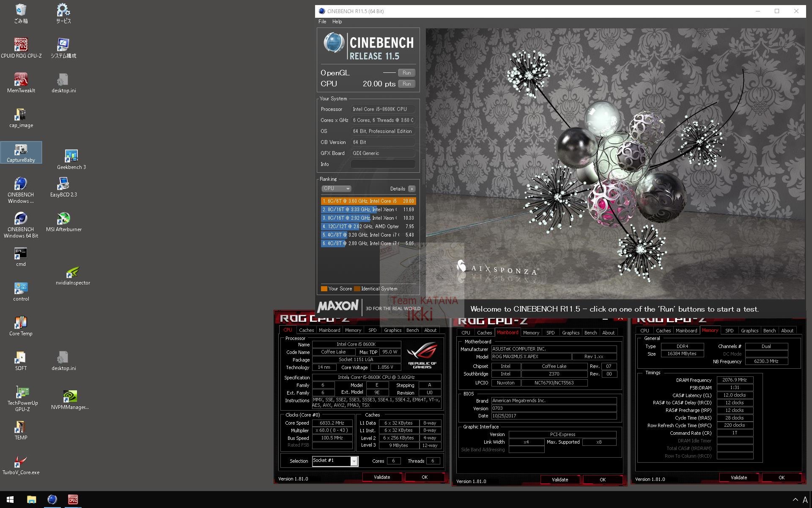The width and height of the screenshot is (812, 508).
Task: Launch MSI Afterburner desktop icon
Action: coord(63,221)
